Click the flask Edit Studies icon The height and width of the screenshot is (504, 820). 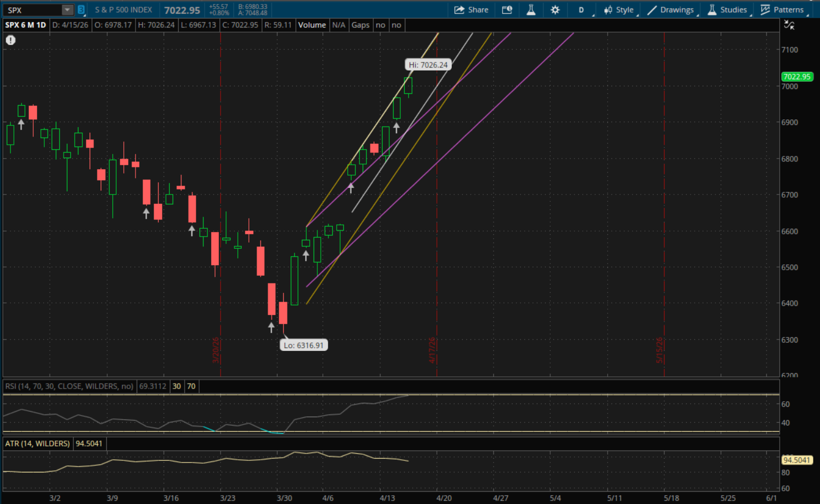click(x=531, y=10)
